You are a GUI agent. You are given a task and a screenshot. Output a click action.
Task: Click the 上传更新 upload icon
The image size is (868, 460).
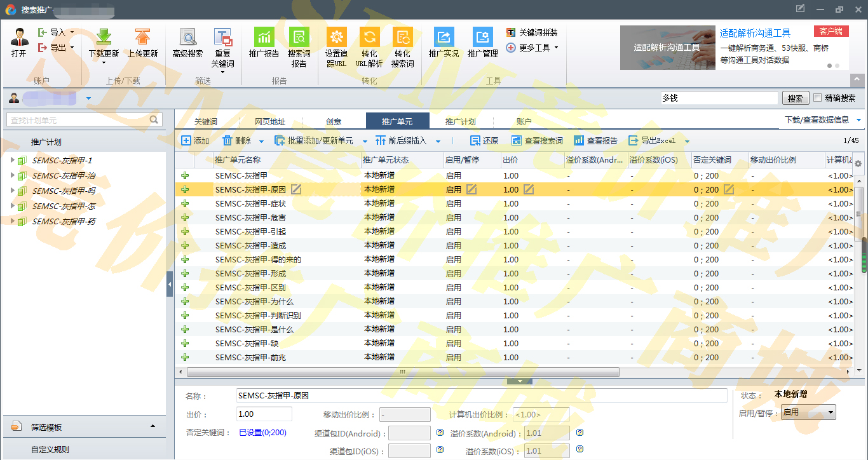pyautogui.click(x=142, y=37)
